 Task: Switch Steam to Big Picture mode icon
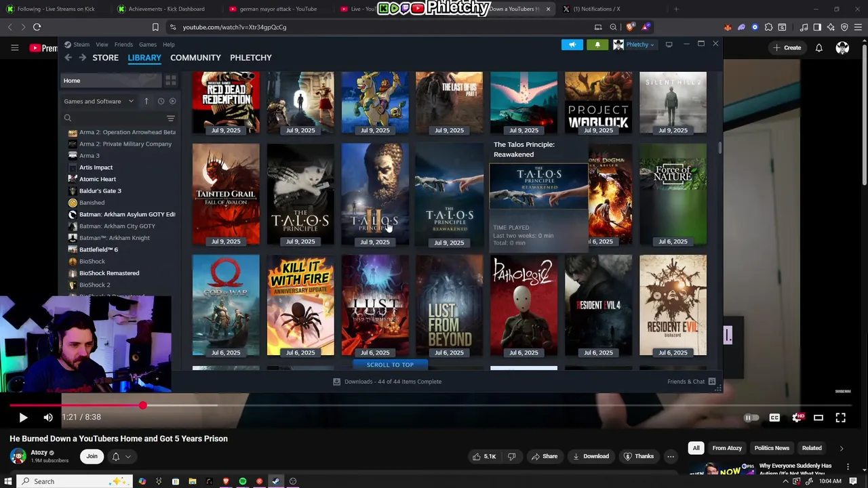click(x=669, y=45)
